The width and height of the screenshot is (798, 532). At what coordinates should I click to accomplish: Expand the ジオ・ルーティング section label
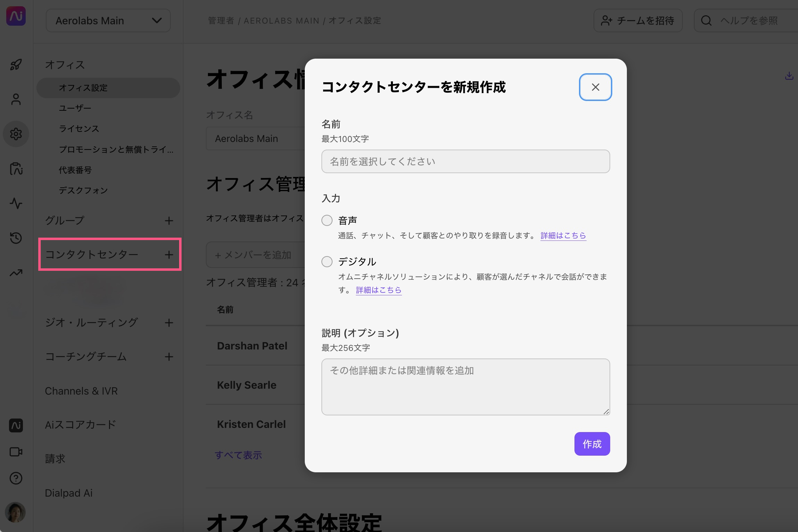click(92, 323)
